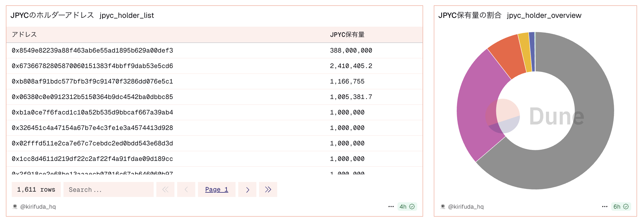
Task: Click the JPYC保有量 column header
Action: click(x=347, y=35)
